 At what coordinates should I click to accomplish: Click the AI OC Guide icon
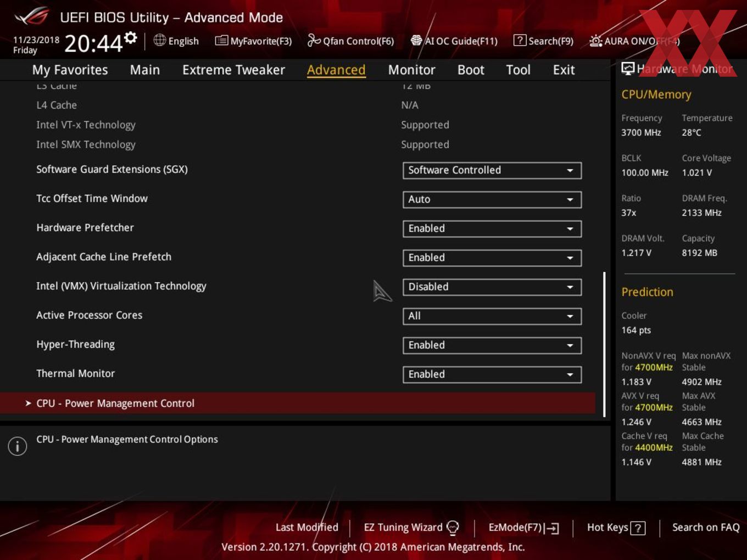click(416, 41)
